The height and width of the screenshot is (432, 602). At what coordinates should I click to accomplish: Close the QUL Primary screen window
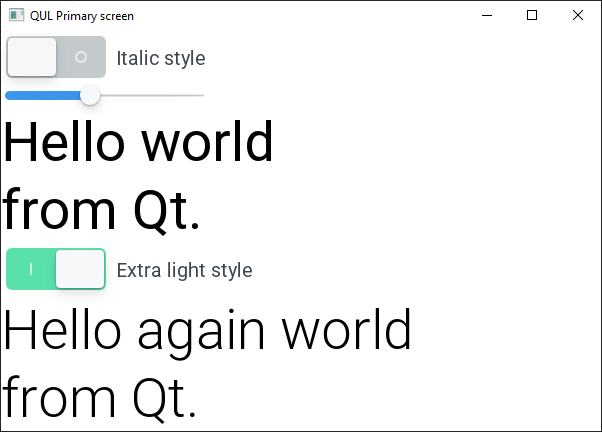578,16
